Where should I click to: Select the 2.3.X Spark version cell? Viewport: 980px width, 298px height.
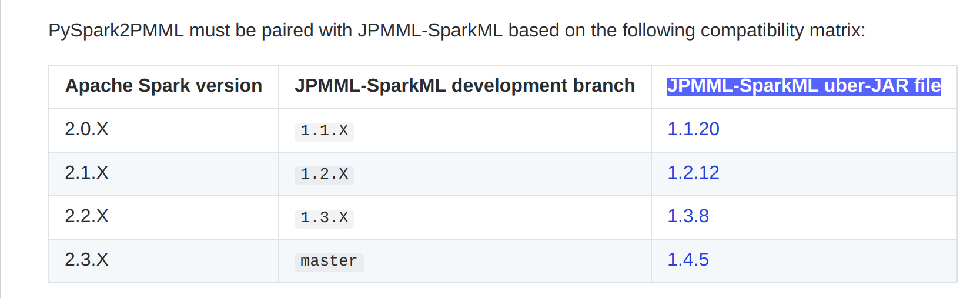click(x=86, y=260)
